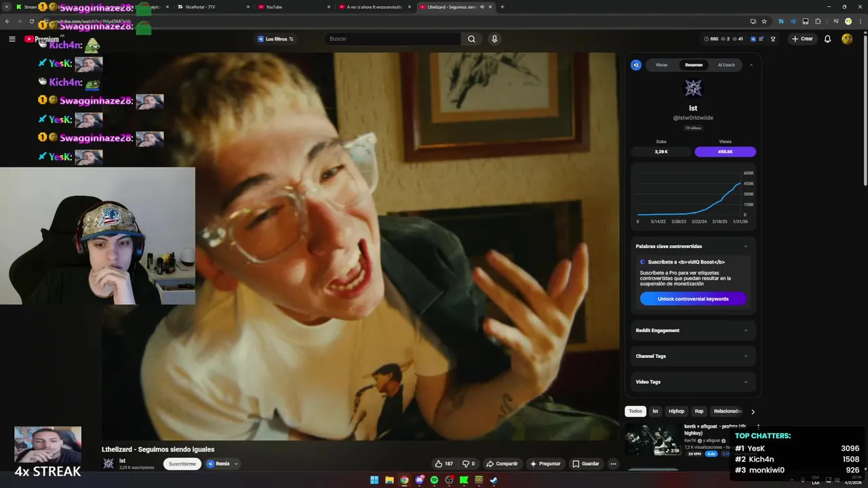Collapse the Palabras clave controvertidas section
This screenshot has height=488, width=868.
coord(746,246)
